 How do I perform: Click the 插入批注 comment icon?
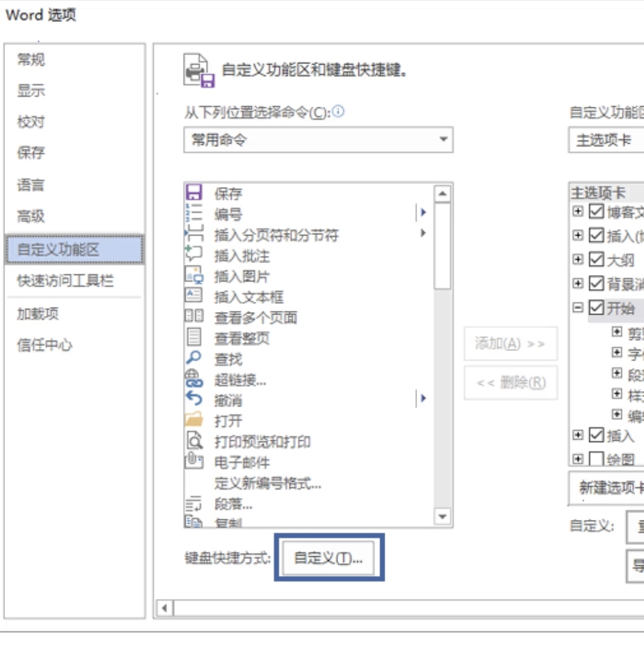(x=194, y=254)
